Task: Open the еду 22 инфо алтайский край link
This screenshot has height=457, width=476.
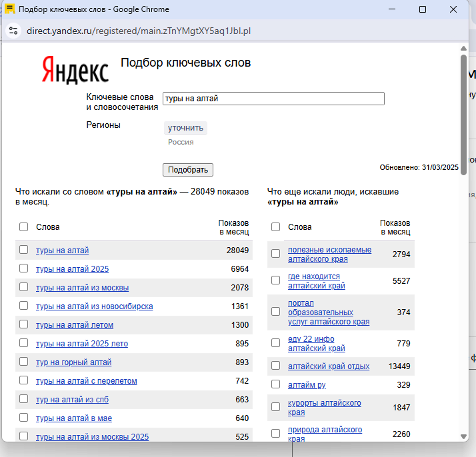Action: [x=317, y=344]
